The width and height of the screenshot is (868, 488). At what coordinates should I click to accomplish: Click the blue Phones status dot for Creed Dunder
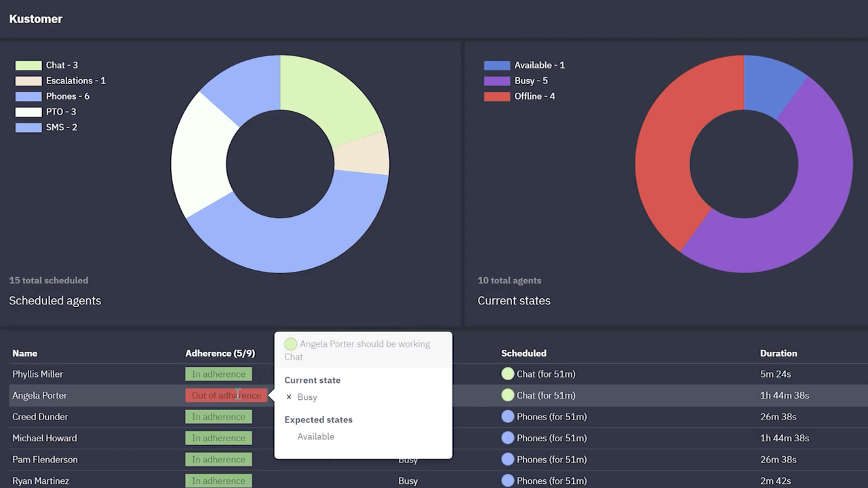click(508, 416)
